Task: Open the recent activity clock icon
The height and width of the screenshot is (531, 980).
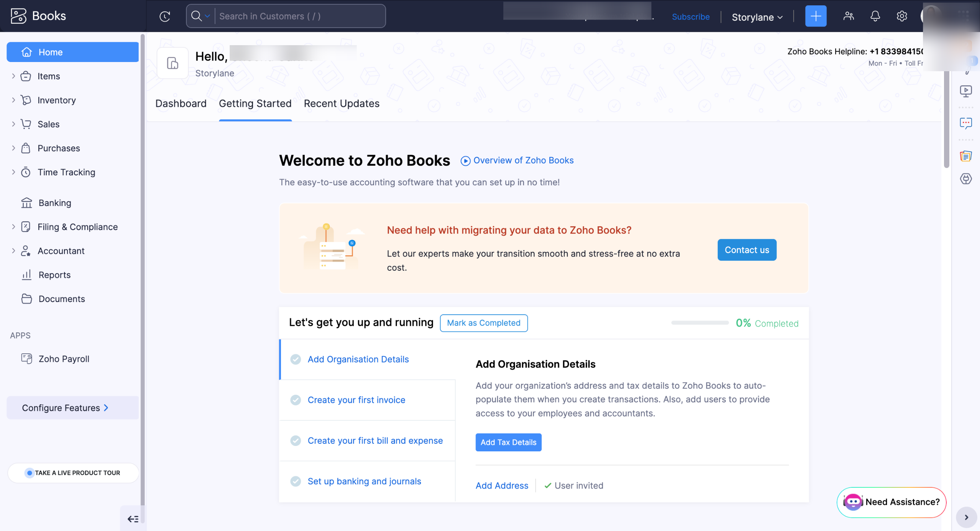Action: click(x=165, y=16)
